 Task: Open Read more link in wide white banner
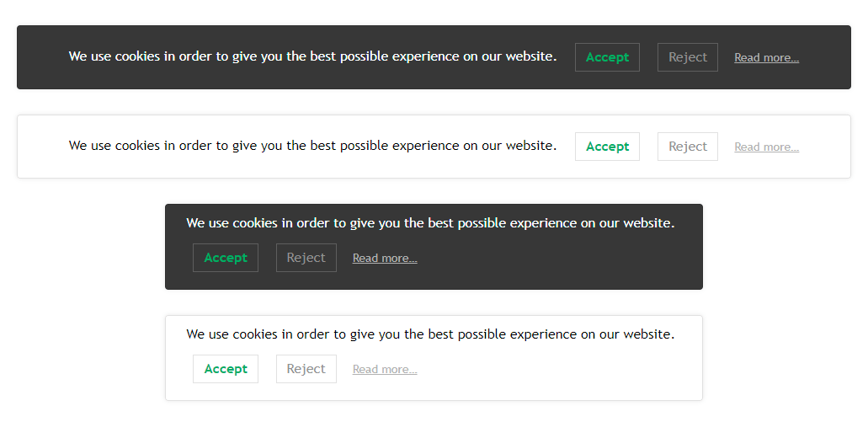766,147
